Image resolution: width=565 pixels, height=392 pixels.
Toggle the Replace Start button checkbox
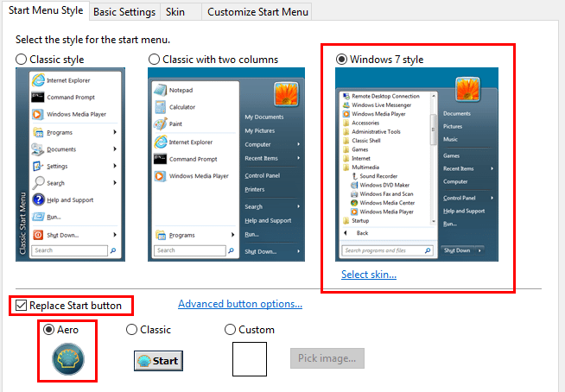(22, 306)
